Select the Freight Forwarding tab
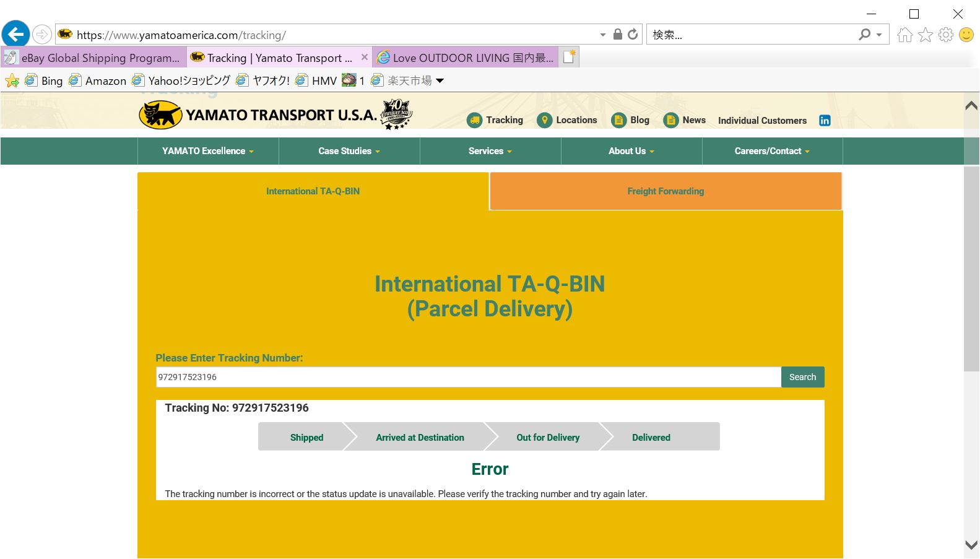The image size is (980, 559). [x=666, y=191]
